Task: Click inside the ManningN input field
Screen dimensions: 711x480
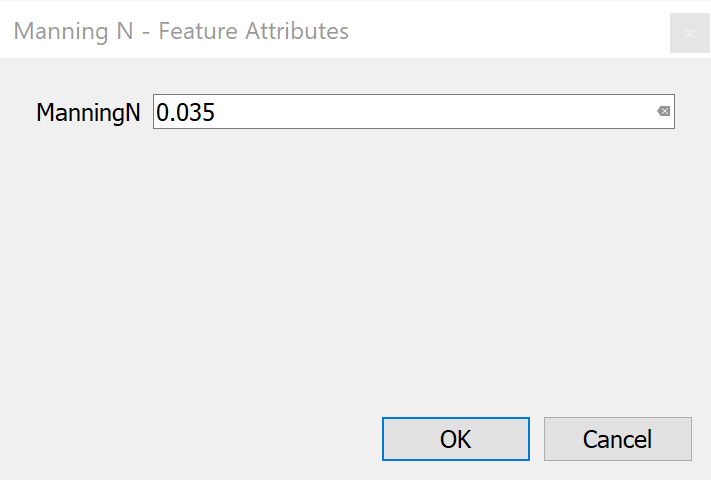Action: [400, 112]
